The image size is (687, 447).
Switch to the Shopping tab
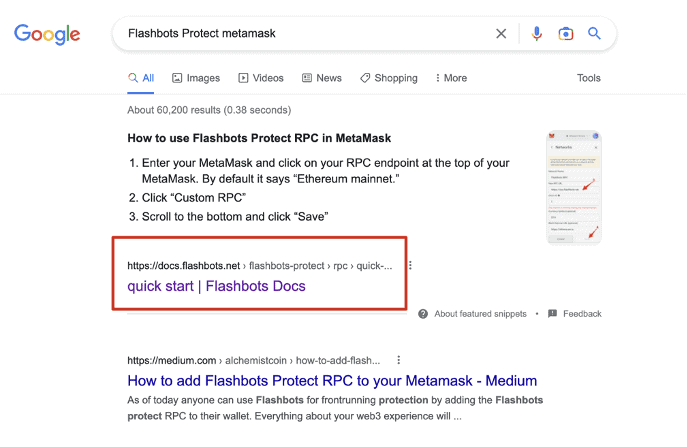point(389,78)
